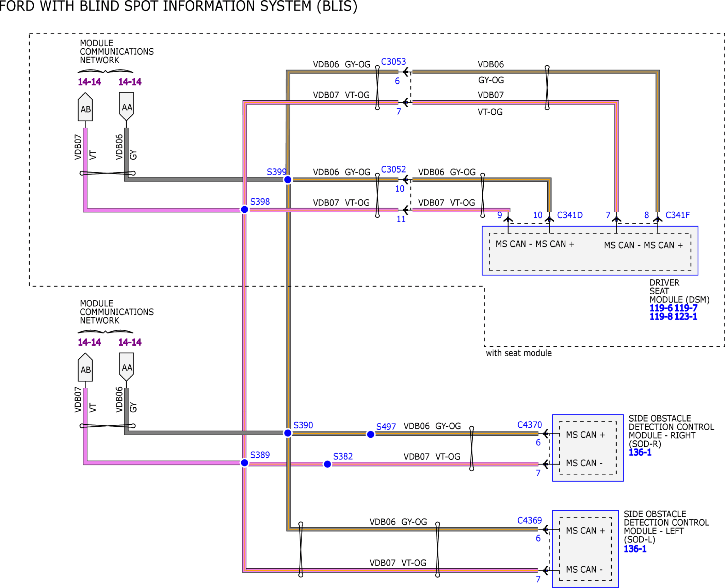Open the 123-1 DSM page reference
This screenshot has width=725, height=588.
[x=686, y=316]
